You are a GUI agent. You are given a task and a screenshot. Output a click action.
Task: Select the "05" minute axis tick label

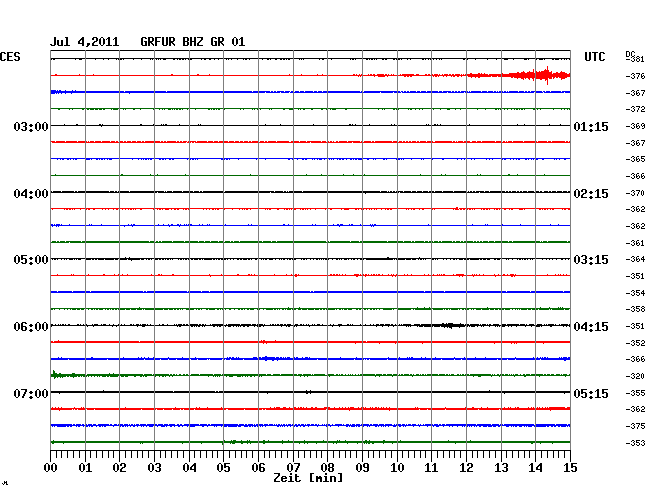(223, 467)
